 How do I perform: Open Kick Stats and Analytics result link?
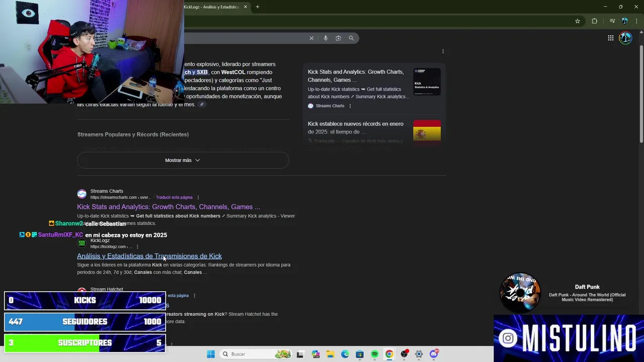point(169,207)
